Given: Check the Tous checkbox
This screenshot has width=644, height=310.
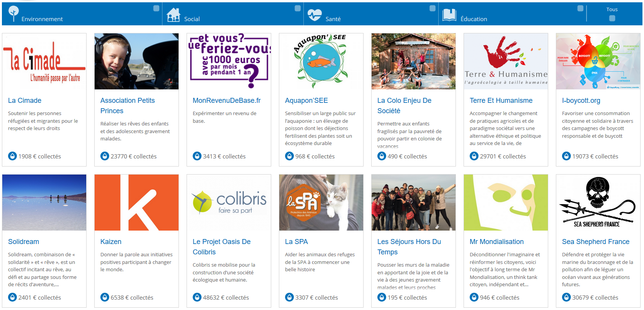Looking at the screenshot, I should pyautogui.click(x=612, y=18).
